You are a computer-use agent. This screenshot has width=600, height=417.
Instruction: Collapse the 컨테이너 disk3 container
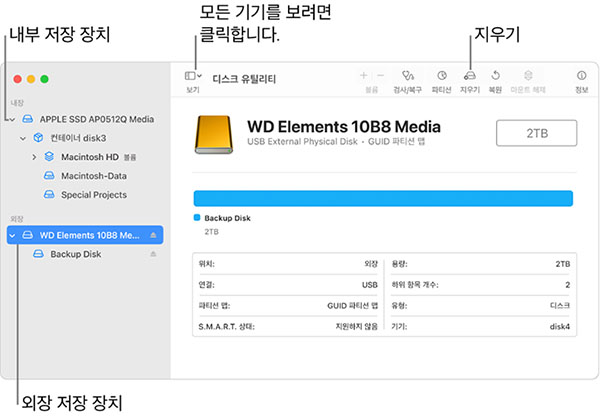pyautogui.click(x=23, y=138)
